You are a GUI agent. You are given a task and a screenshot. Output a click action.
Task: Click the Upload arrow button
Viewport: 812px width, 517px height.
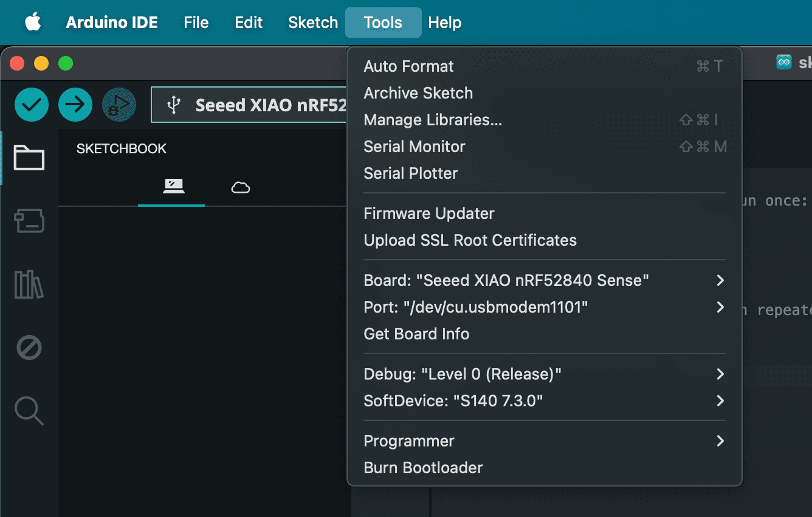click(x=75, y=105)
